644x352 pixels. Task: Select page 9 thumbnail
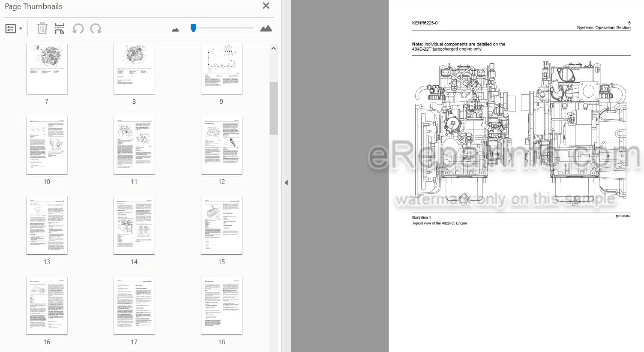click(x=222, y=69)
